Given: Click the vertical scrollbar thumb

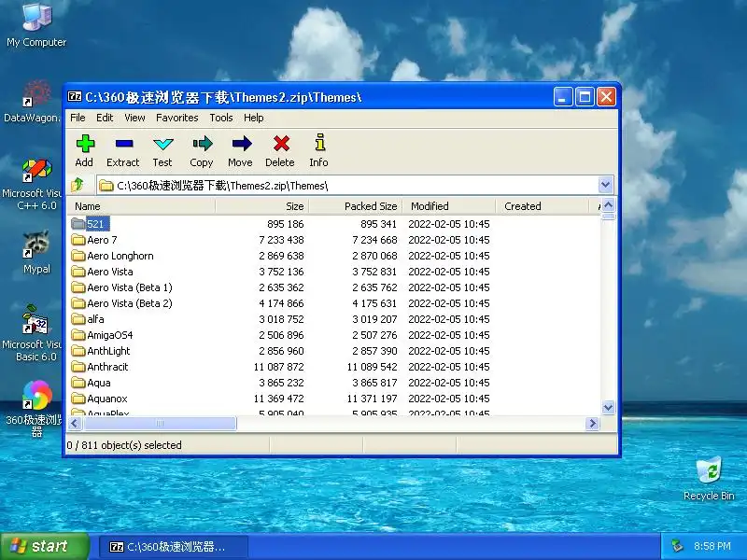Looking at the screenshot, I should tap(609, 217).
